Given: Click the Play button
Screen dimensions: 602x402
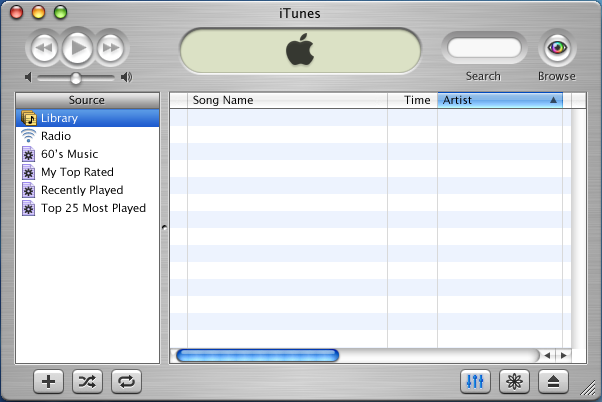Looking at the screenshot, I should click(x=77, y=47).
